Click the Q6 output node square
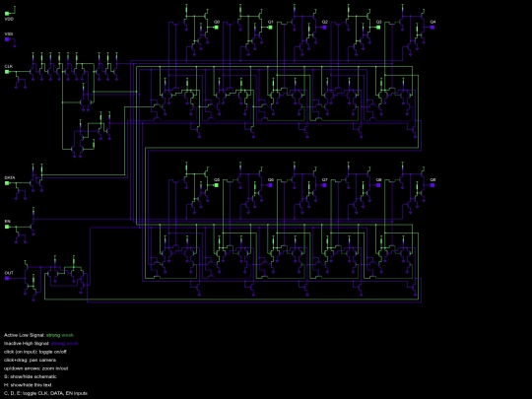Screen dimensions: 532x399 coord(270,185)
